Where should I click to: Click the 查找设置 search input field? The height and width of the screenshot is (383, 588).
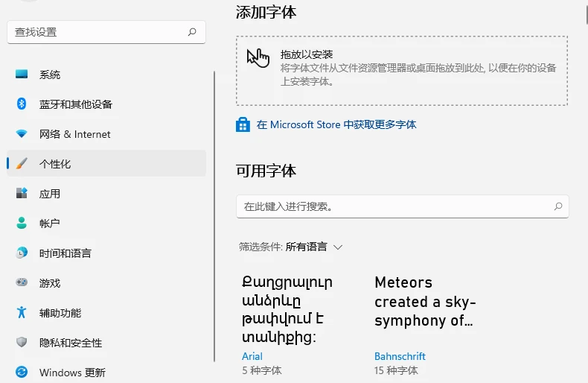pyautogui.click(x=97, y=32)
